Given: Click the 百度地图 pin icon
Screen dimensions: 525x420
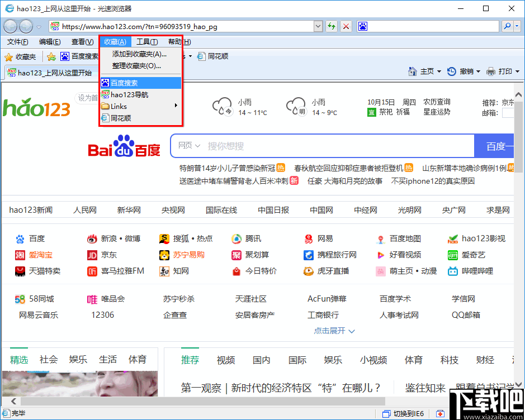Looking at the screenshot, I should (x=380, y=239).
